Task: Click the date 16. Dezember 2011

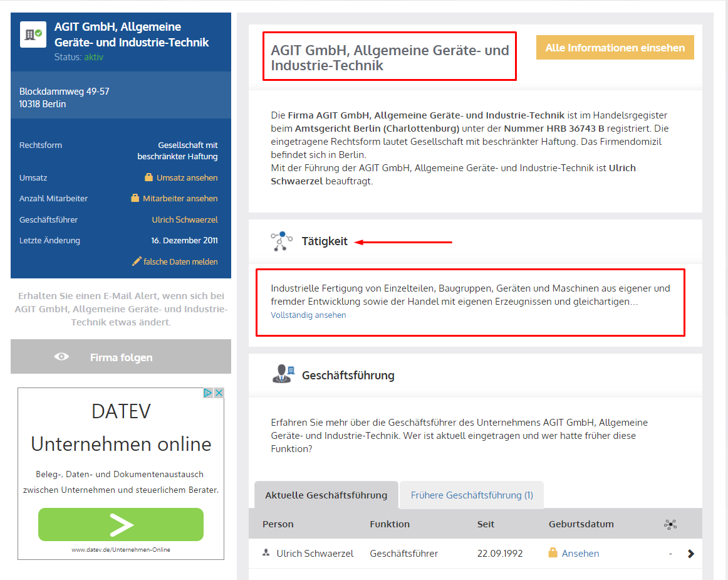Action: point(184,240)
